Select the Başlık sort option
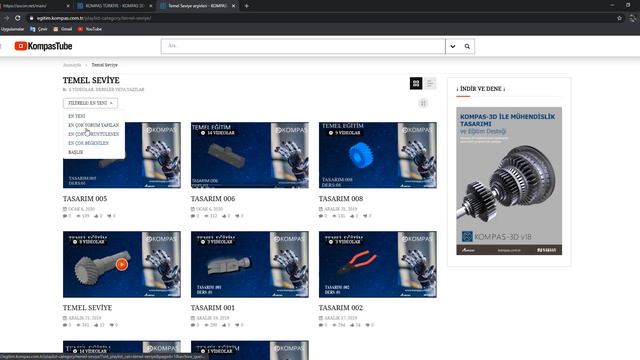 pos(76,152)
